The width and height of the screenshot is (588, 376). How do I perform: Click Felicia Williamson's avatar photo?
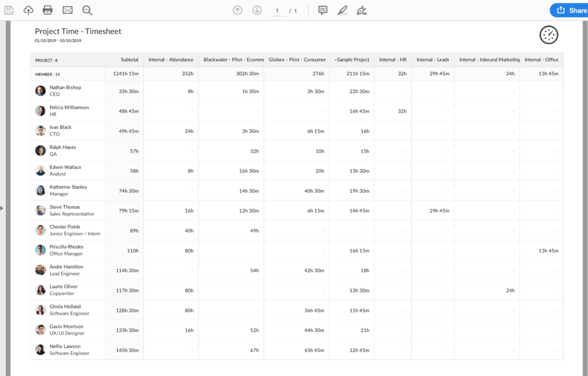[x=40, y=110]
